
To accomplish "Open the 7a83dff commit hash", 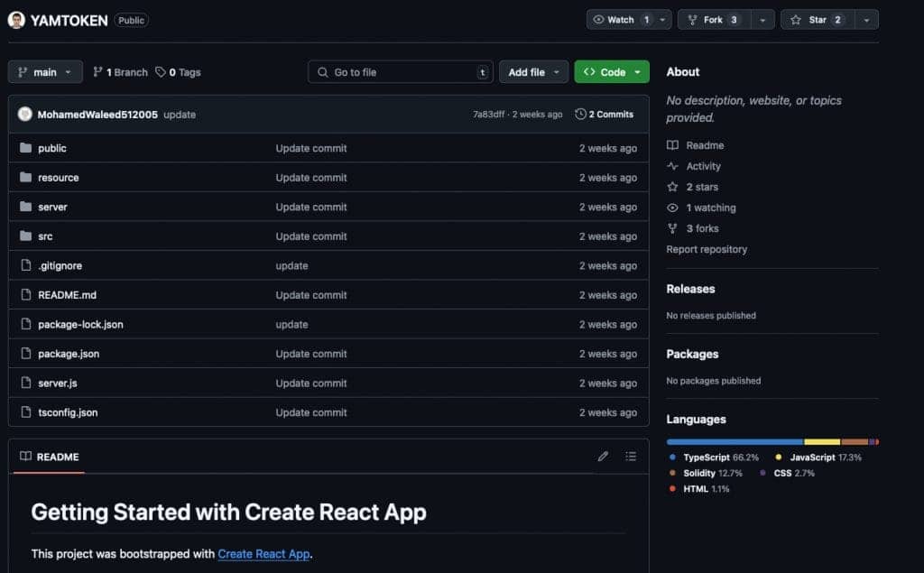I will (488, 115).
